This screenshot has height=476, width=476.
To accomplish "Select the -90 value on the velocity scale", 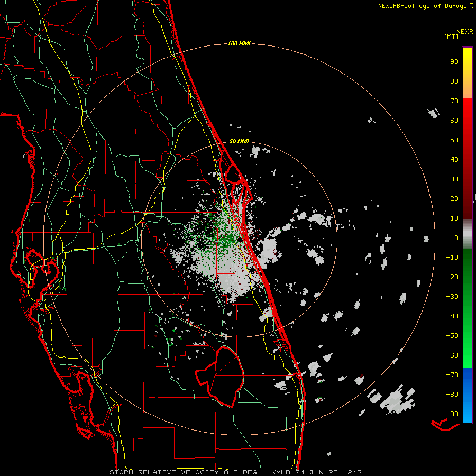I will coord(452,414).
